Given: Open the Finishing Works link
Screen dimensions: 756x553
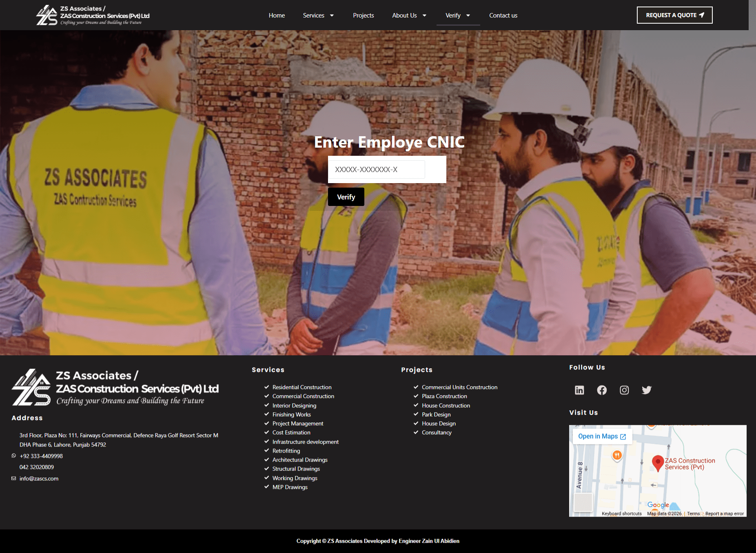Looking at the screenshot, I should click(292, 414).
